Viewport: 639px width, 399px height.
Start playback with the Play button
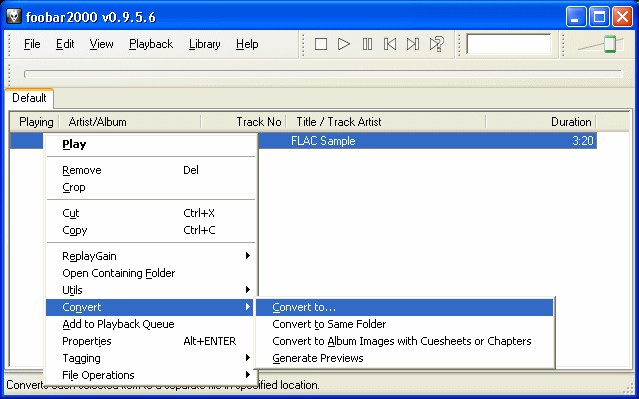[344, 44]
